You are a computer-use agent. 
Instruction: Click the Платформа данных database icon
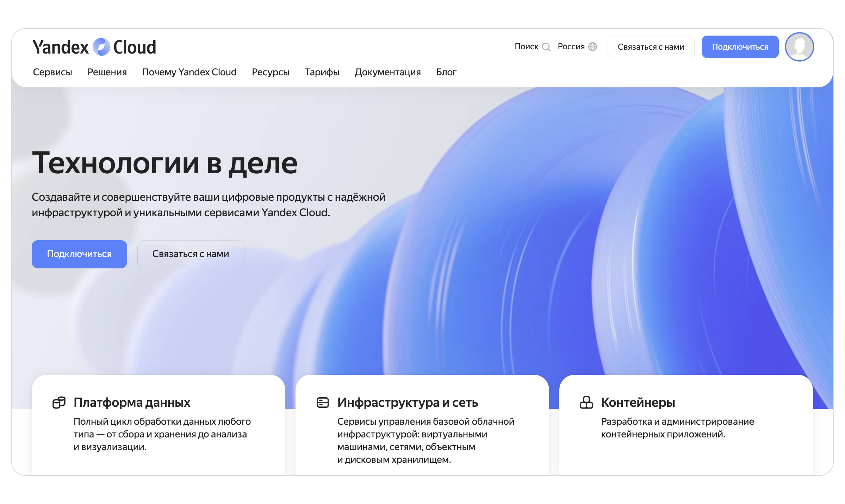pyautogui.click(x=59, y=403)
